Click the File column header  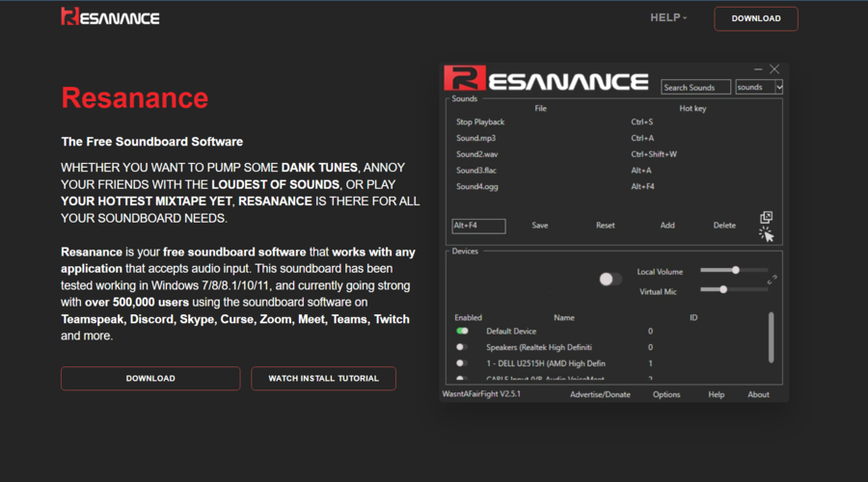pyautogui.click(x=541, y=109)
